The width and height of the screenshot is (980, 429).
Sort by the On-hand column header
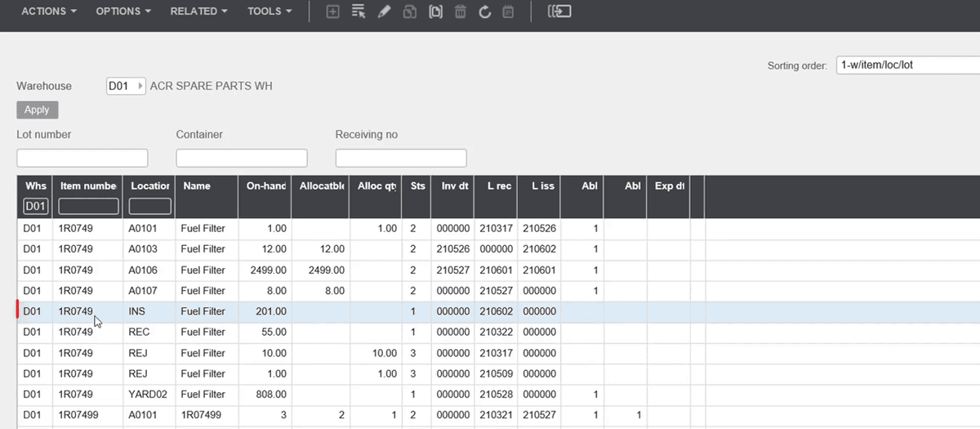click(266, 186)
